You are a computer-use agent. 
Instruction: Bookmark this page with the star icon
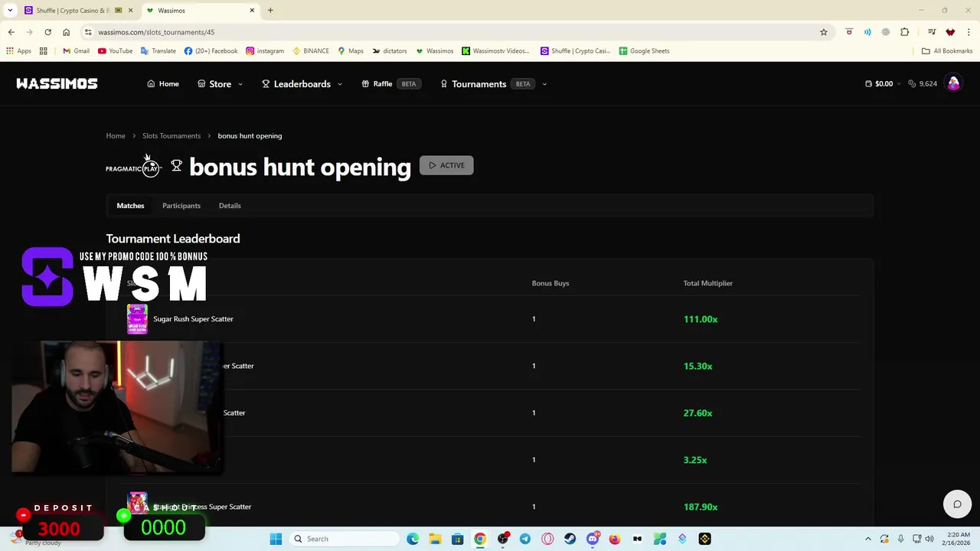[824, 32]
